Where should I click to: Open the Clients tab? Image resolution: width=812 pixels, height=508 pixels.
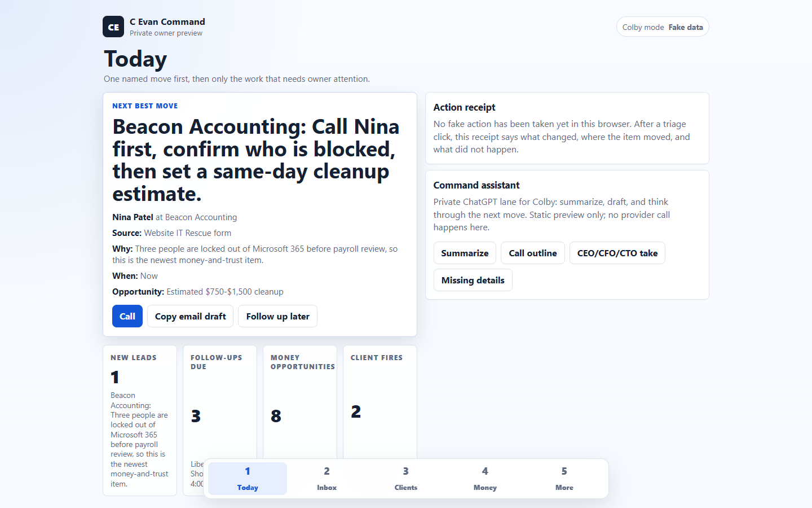406,479
